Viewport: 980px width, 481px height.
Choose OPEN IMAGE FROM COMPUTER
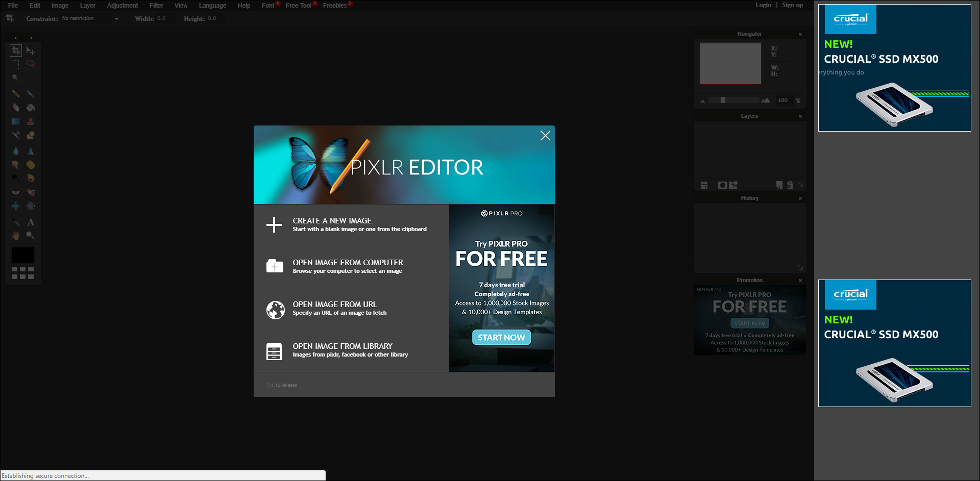[347, 266]
